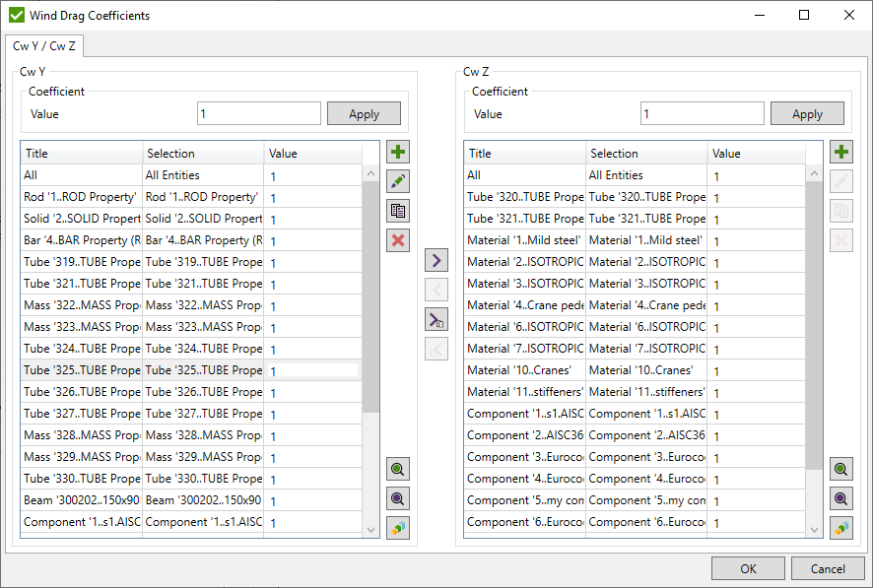
Task: Click the green plus icon in Cw Y panel
Action: pyautogui.click(x=398, y=153)
